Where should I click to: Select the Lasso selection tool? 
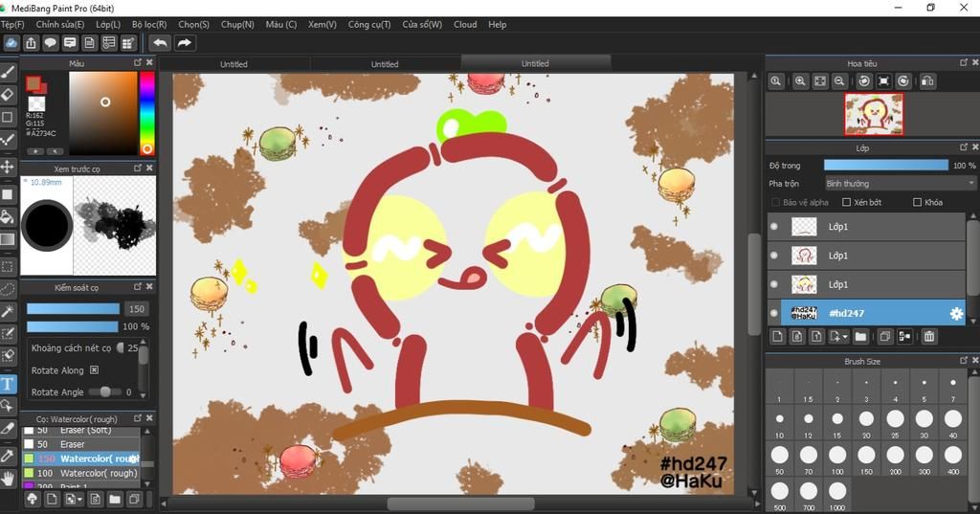pos(8,289)
